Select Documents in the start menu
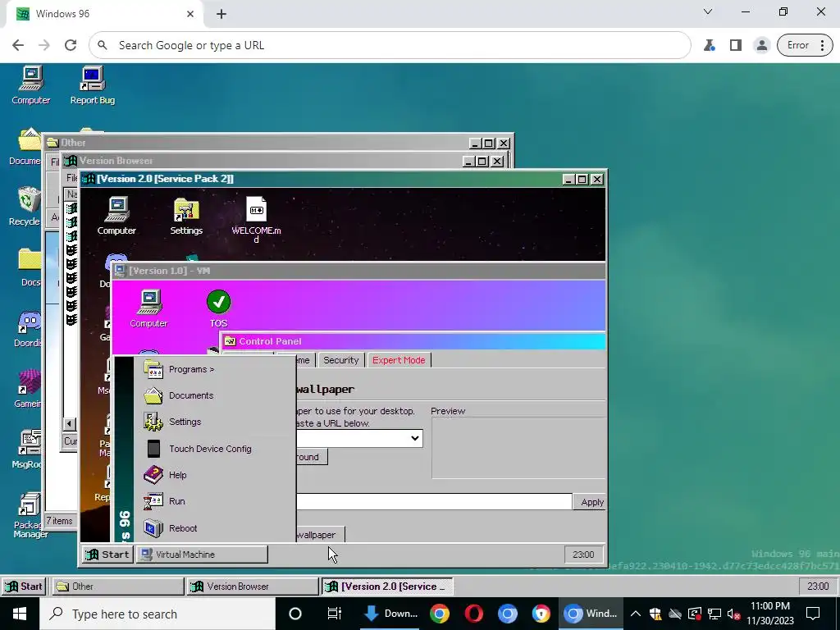840x630 pixels. [216, 395]
